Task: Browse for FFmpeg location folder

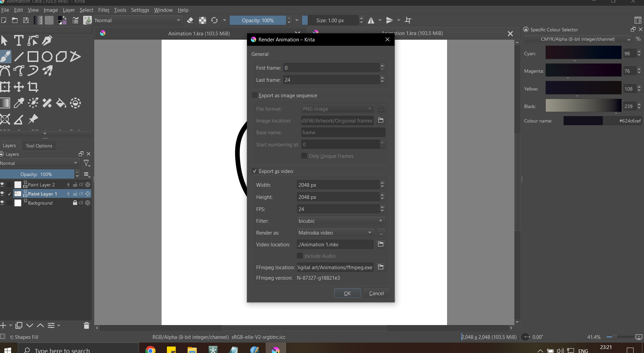Action: 381,267
